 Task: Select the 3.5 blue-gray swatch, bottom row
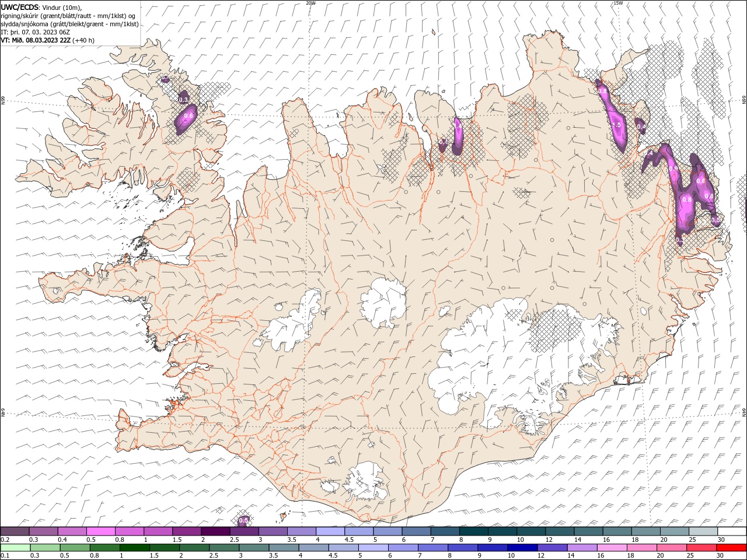pos(284,548)
